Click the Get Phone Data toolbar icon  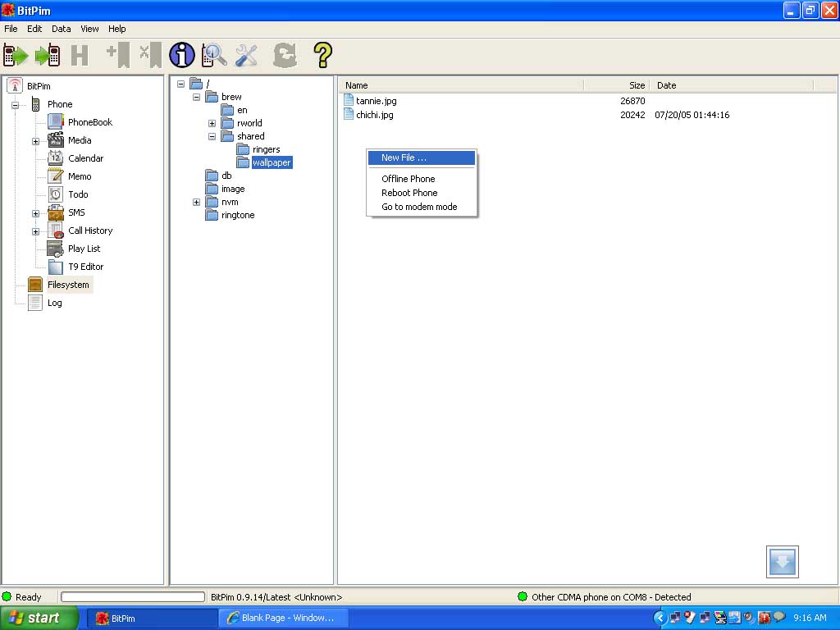pyautogui.click(x=16, y=55)
